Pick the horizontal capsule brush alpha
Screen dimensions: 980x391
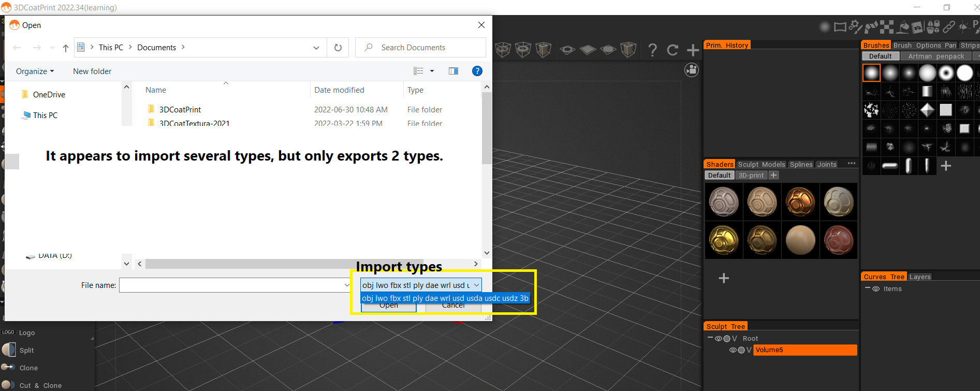pos(890,166)
